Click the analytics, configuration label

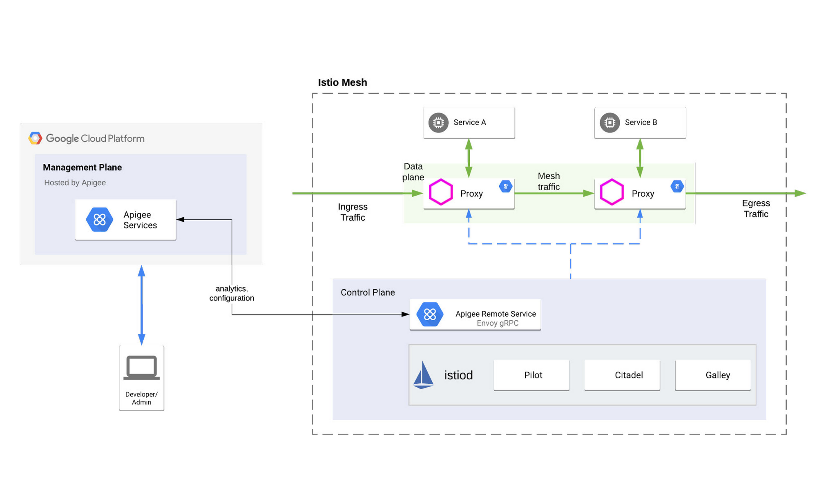point(232,293)
